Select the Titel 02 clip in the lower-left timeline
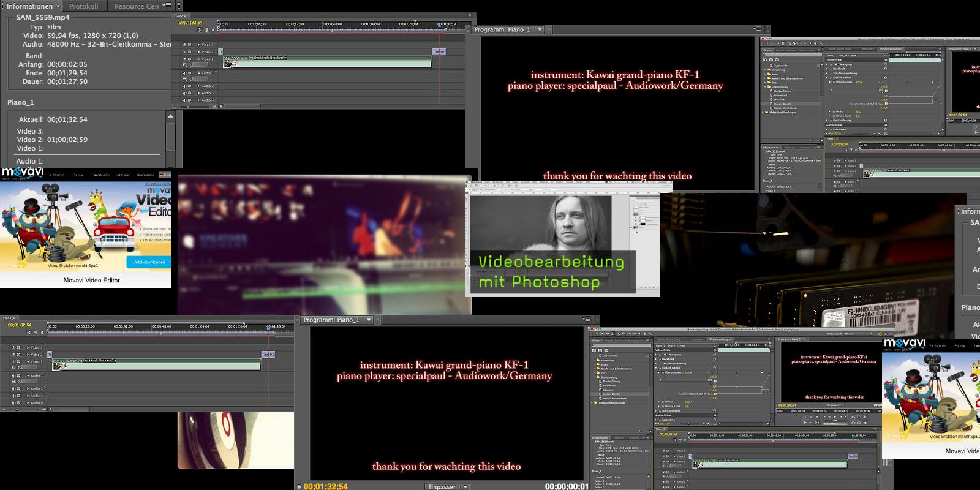 click(268, 355)
